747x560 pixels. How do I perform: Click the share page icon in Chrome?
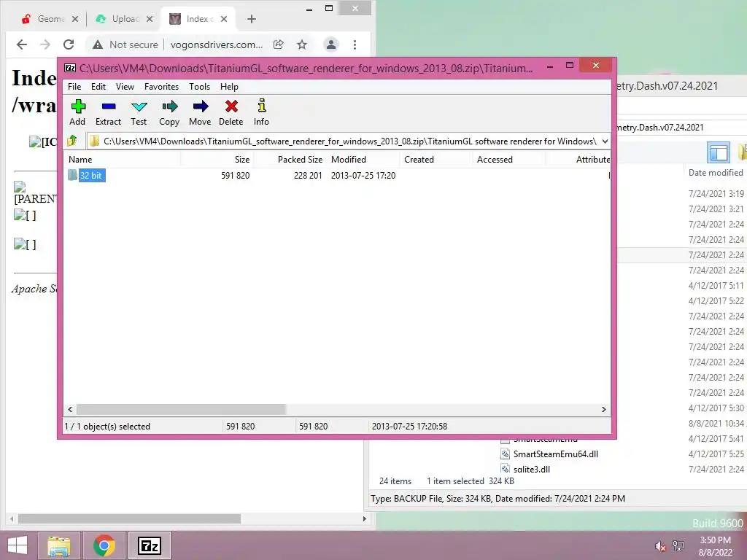278,44
